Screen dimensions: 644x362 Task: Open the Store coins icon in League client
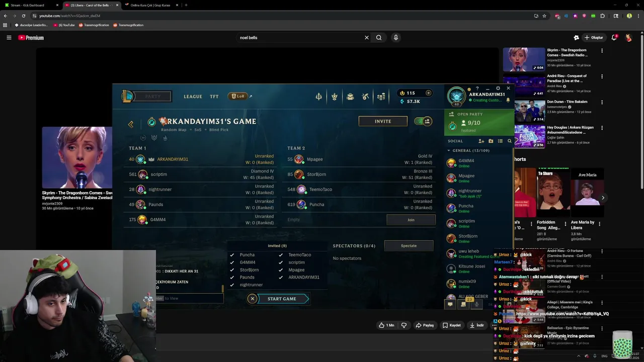click(x=381, y=97)
